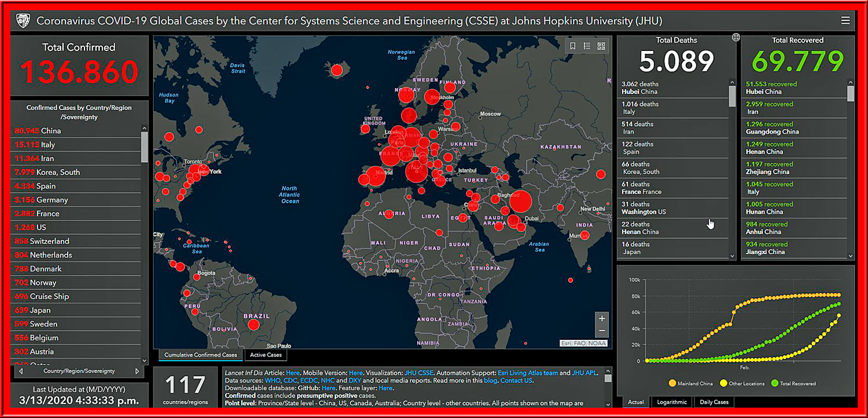Select the "7.979 Korea, South" row
The image size is (868, 418).
click(76, 172)
